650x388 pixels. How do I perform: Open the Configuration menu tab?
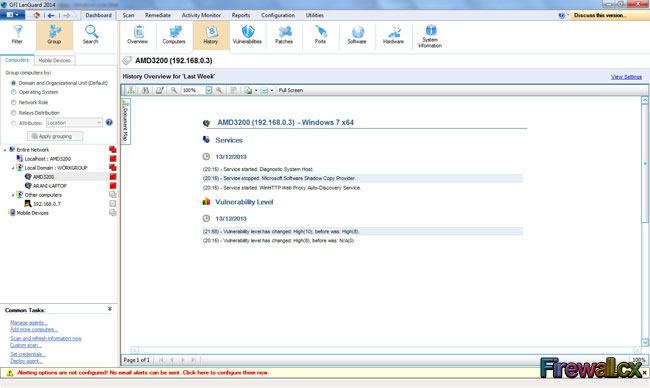coord(278,15)
